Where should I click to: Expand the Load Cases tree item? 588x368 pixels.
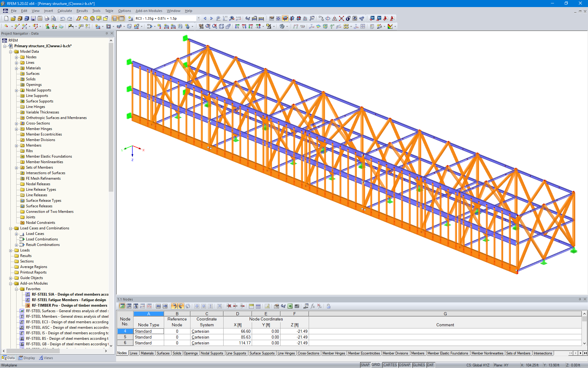click(17, 234)
